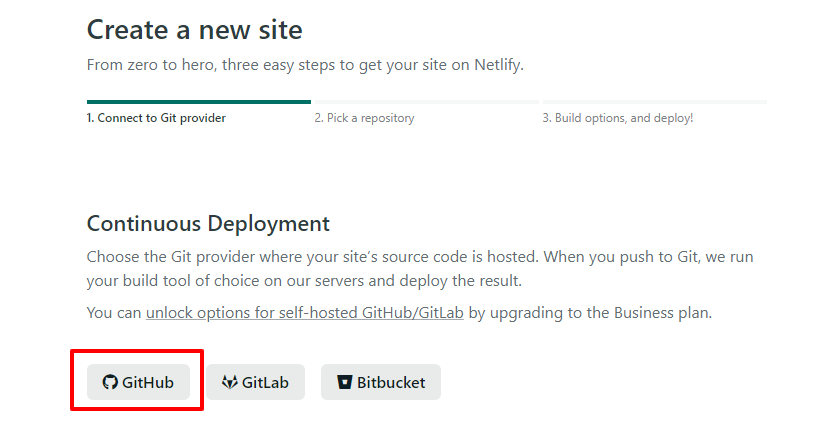Image resolution: width=838 pixels, height=427 pixels.
Task: Go to step 1 Connect to Git provider
Action: pyautogui.click(x=156, y=118)
